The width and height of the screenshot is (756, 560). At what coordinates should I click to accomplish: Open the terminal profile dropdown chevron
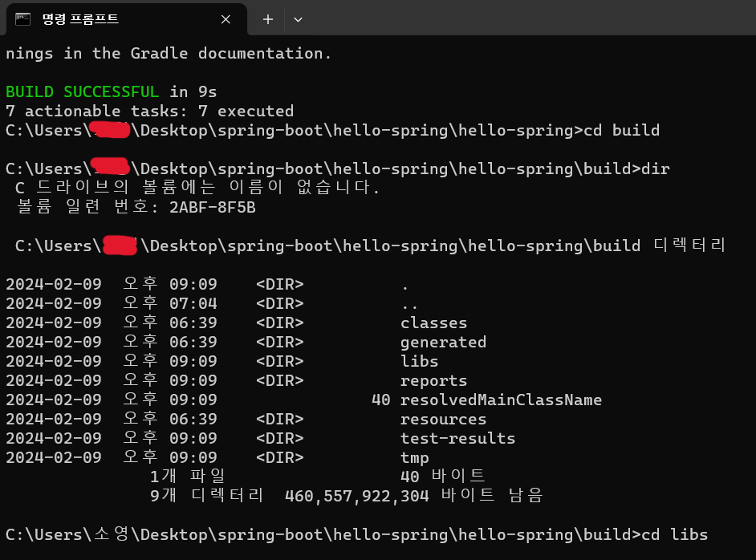[298, 19]
